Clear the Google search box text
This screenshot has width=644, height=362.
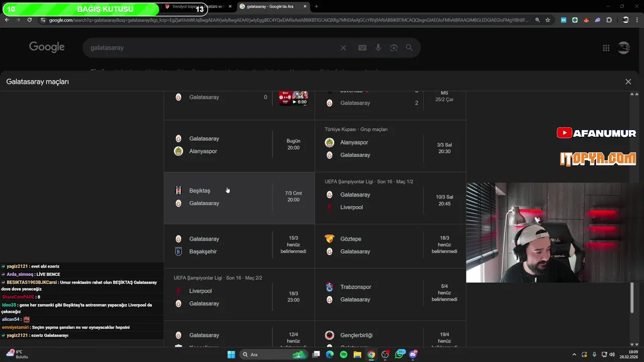point(343,48)
